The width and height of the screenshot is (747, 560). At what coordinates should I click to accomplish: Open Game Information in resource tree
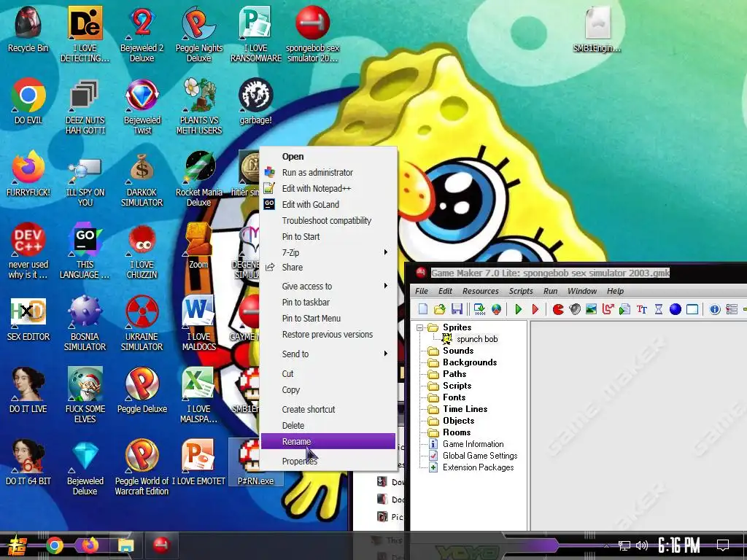tap(473, 444)
